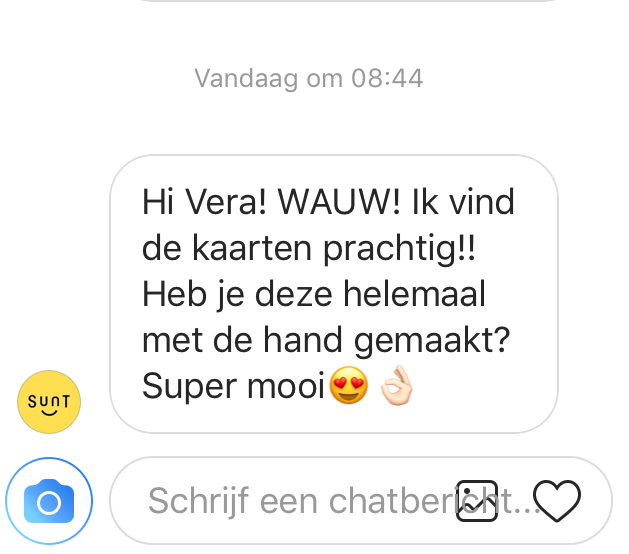Click the name 'Vera' in the message
Screen dimensions: 629x554
point(226,202)
